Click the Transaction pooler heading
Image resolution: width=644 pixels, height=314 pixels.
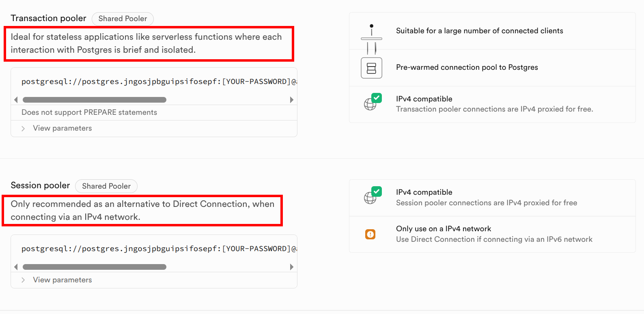(48, 18)
